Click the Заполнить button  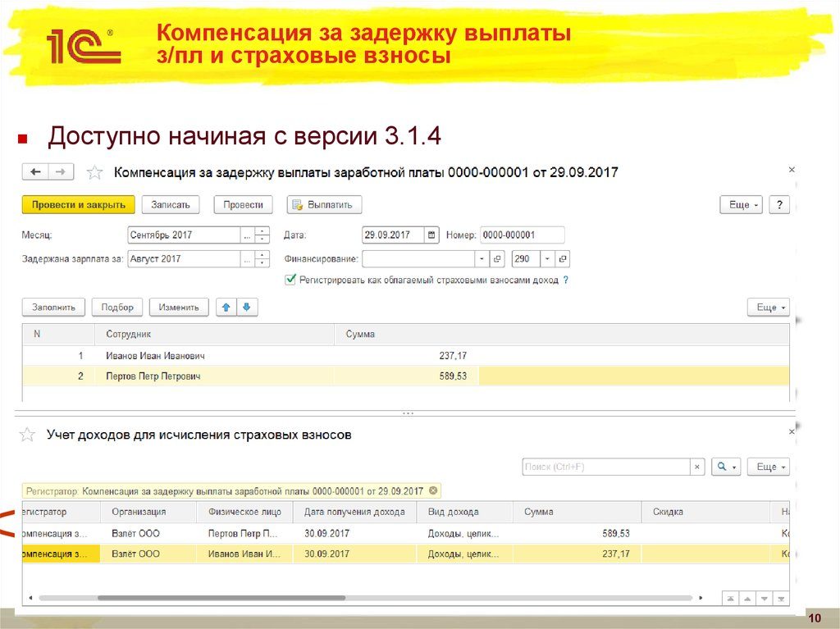[x=53, y=307]
